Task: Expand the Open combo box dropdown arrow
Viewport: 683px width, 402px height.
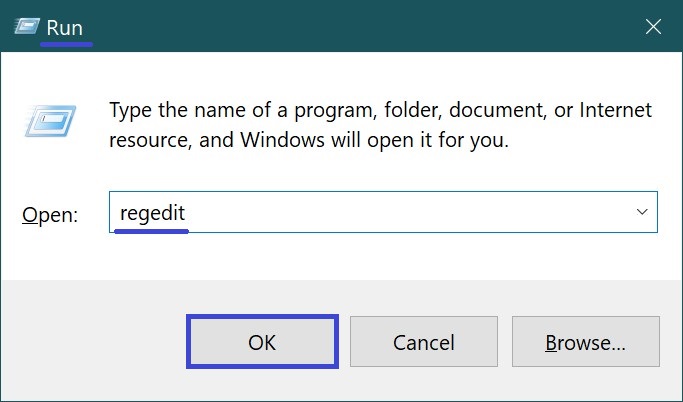Action: 642,212
